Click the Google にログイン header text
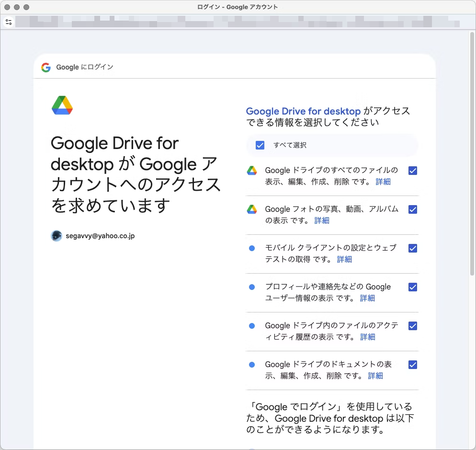This screenshot has width=476, height=450. 85,67
